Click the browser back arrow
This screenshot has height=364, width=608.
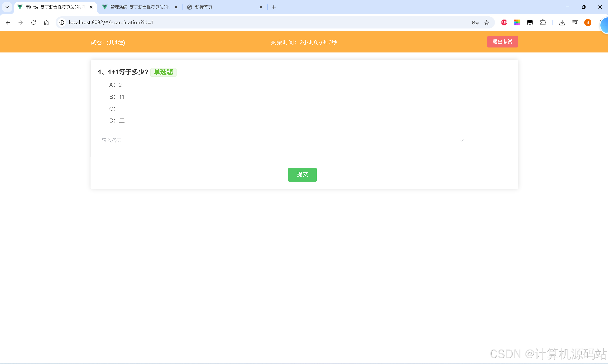(x=8, y=23)
